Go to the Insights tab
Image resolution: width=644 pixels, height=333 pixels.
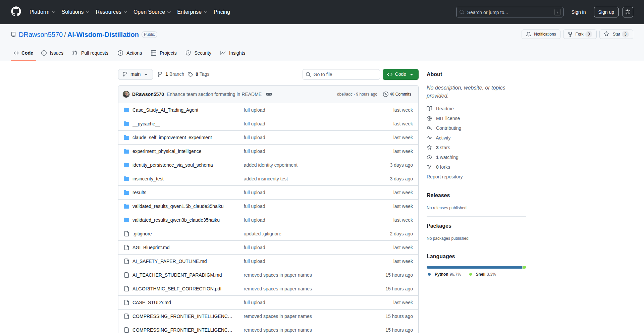pos(233,53)
